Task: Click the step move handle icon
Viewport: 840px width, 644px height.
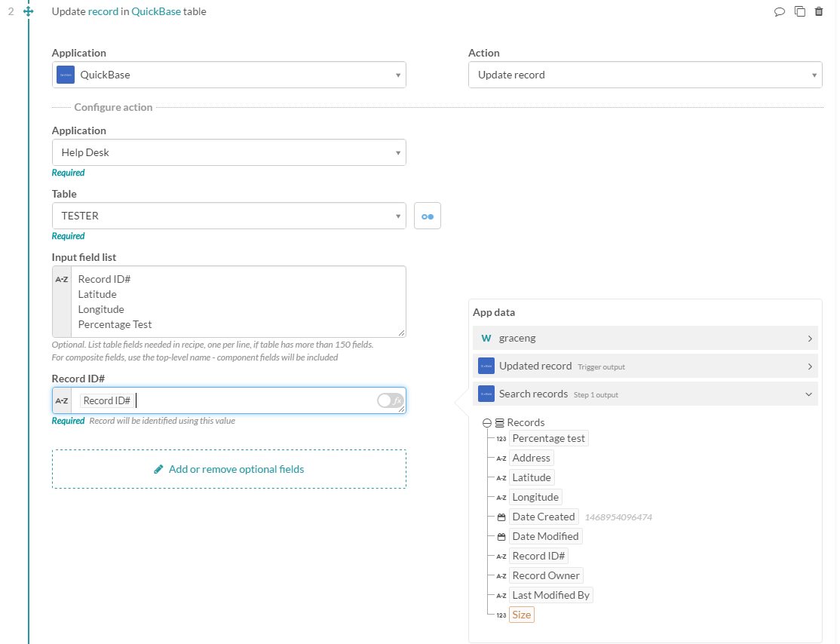Action: click(29, 11)
